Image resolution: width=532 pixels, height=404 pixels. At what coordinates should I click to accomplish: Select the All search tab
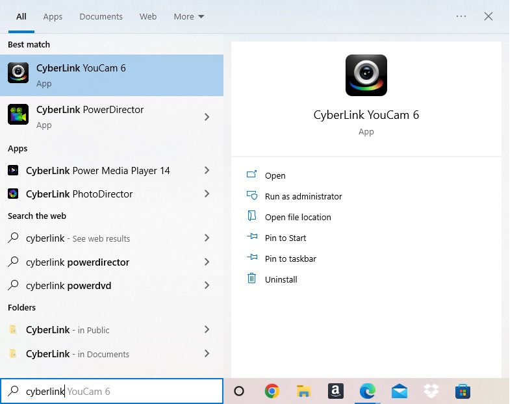point(21,17)
